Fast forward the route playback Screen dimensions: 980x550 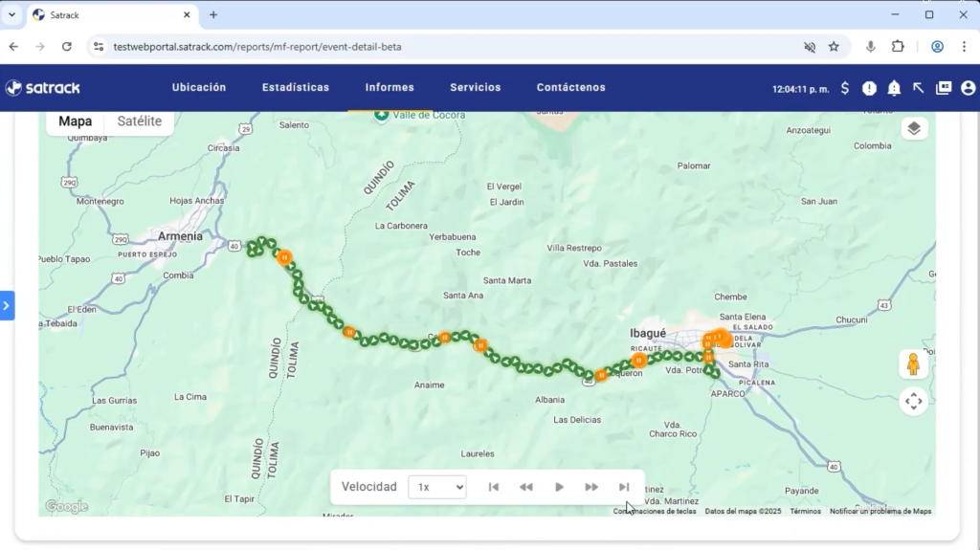[591, 487]
